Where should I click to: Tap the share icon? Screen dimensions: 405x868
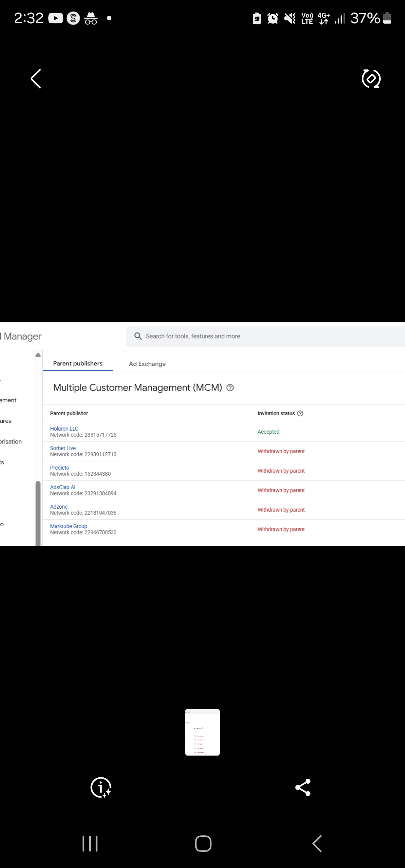[303, 787]
